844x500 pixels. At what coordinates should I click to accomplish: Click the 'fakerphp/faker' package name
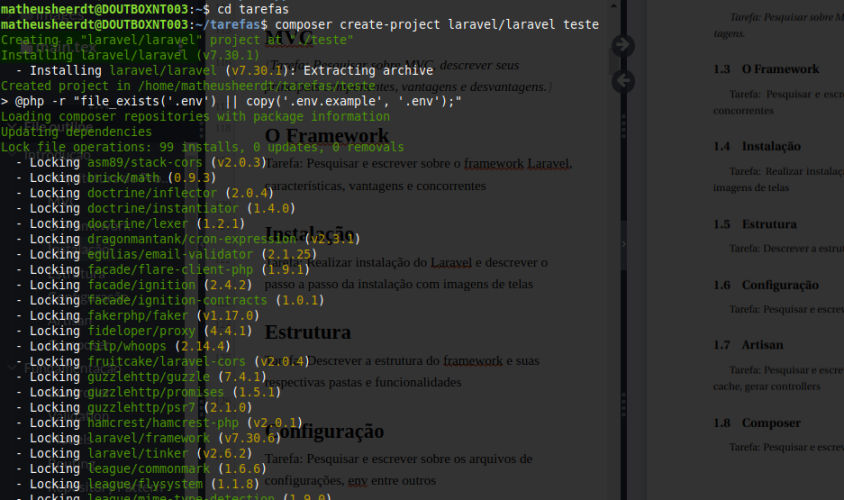[138, 315]
